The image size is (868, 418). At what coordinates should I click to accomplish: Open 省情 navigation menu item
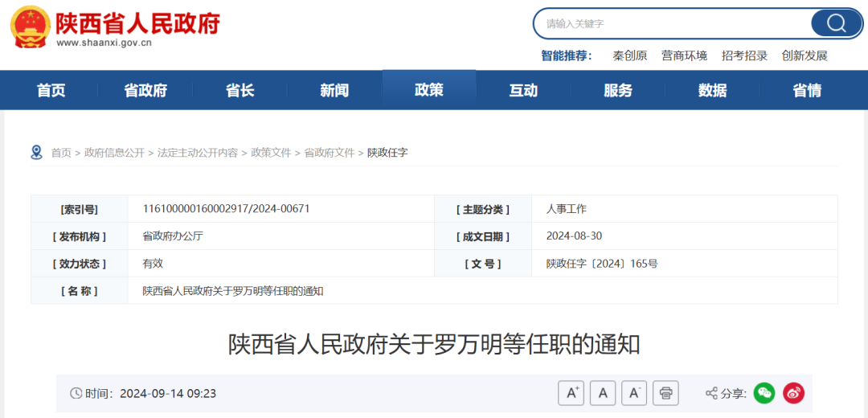(807, 90)
